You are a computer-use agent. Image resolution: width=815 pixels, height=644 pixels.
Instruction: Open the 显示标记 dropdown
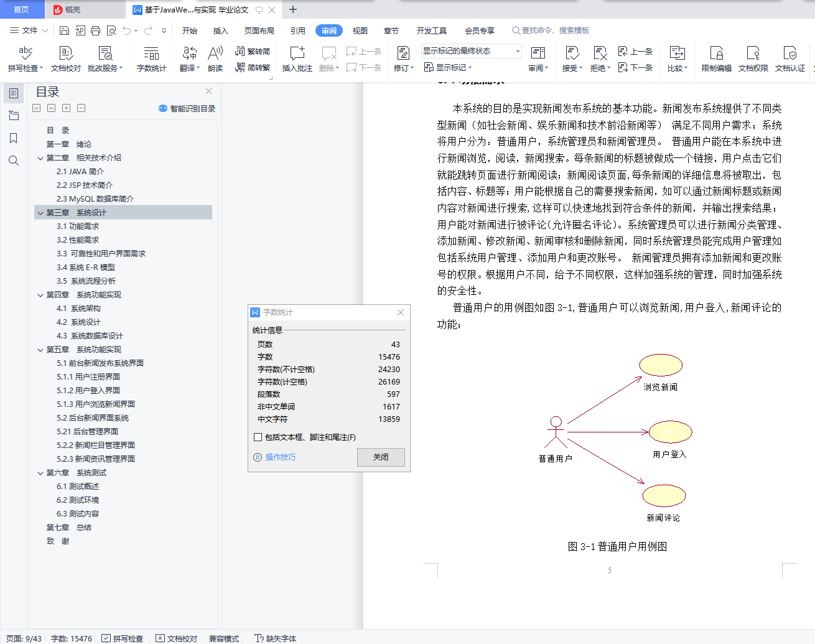(x=448, y=67)
